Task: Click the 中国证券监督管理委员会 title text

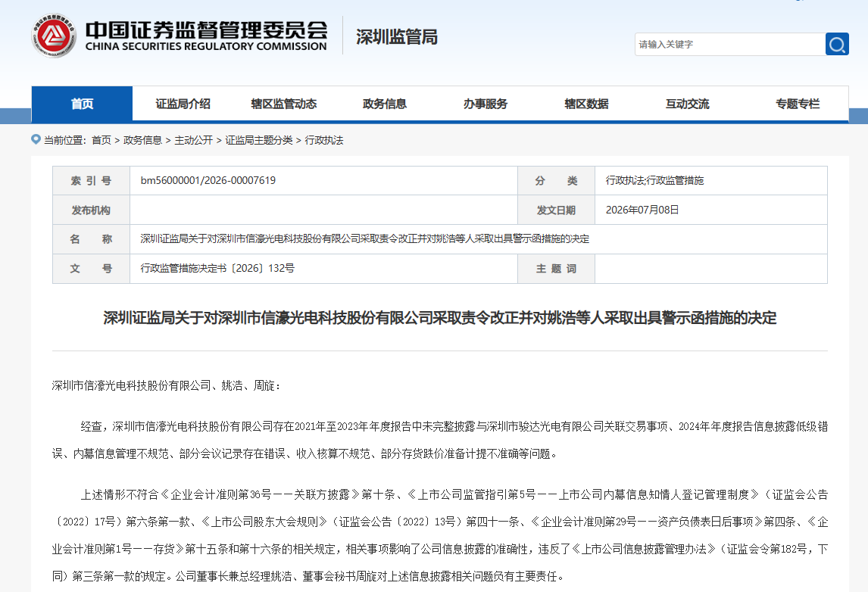Action: 206,30
